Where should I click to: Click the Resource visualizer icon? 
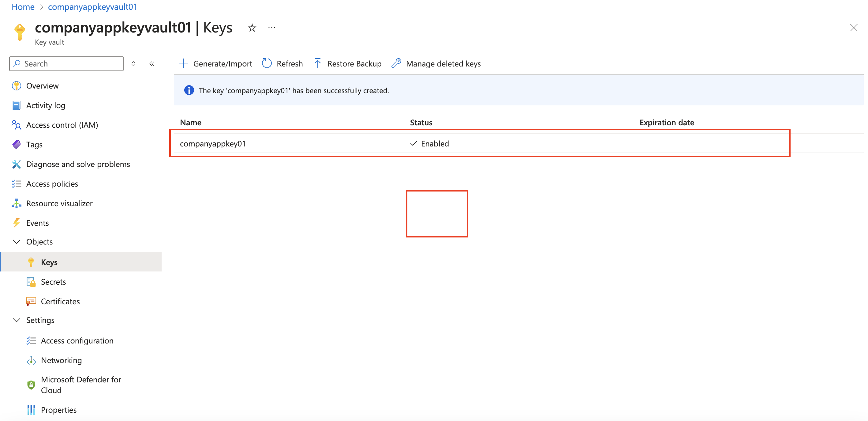coord(16,203)
